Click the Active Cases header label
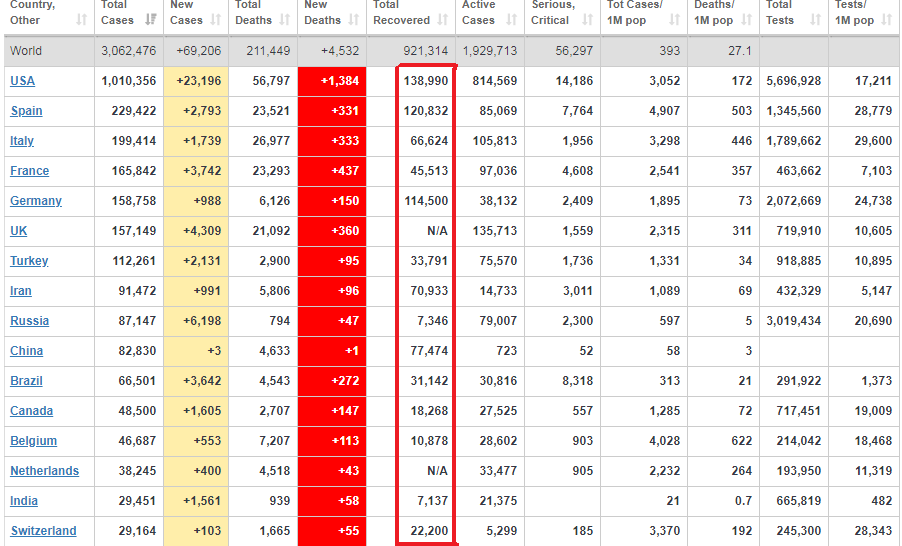Image resolution: width=902 pixels, height=546 pixels. click(479, 12)
